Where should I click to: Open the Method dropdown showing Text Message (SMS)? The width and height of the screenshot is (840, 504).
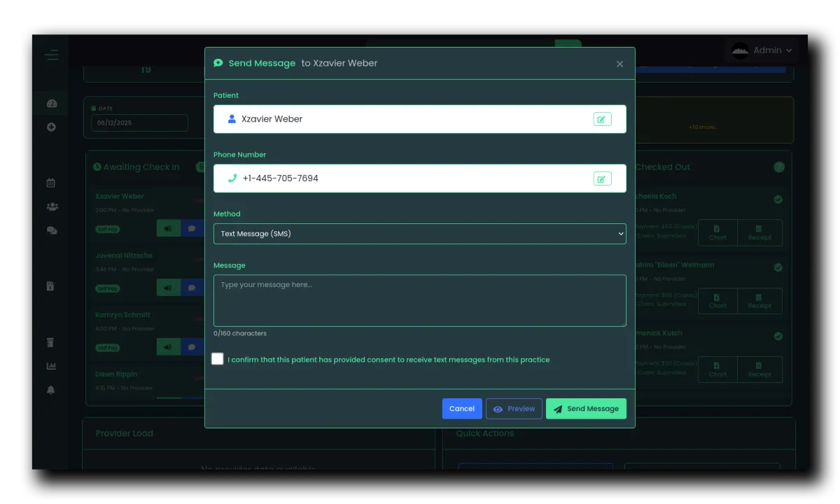click(420, 234)
